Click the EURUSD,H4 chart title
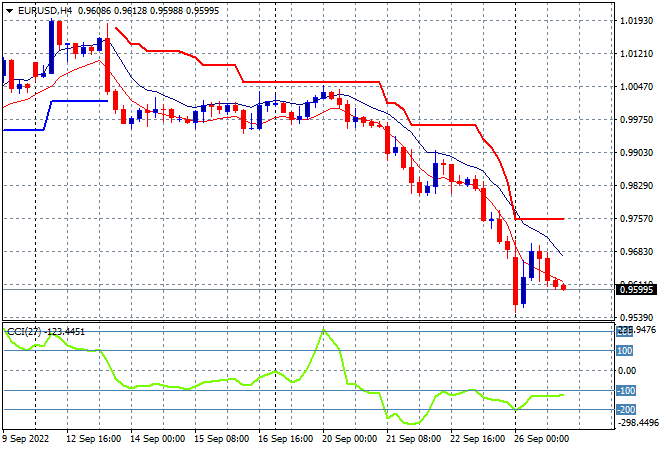 45,11
